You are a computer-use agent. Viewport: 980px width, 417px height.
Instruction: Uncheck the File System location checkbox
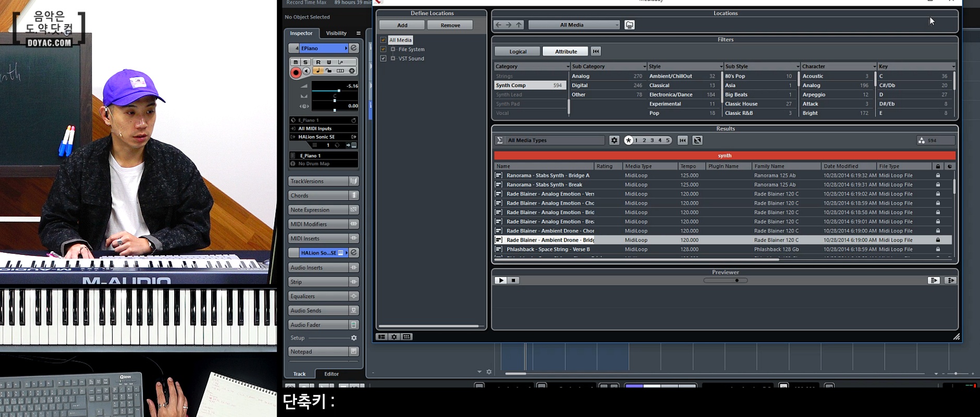point(383,50)
